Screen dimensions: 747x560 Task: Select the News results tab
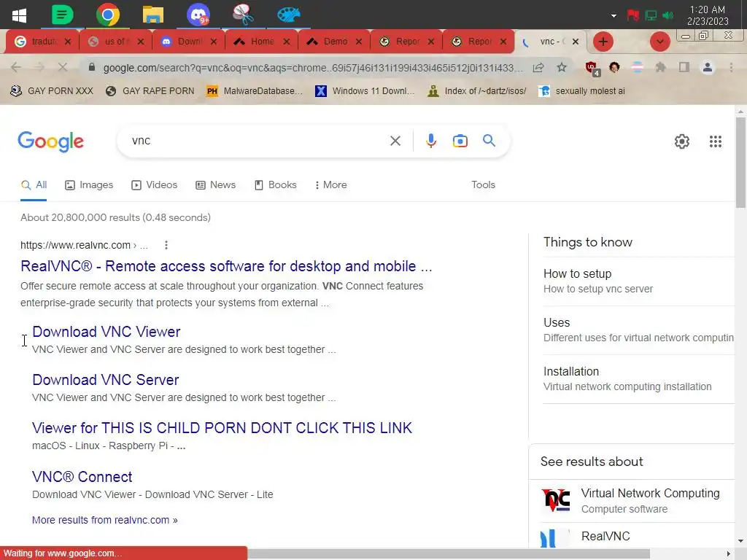216,184
